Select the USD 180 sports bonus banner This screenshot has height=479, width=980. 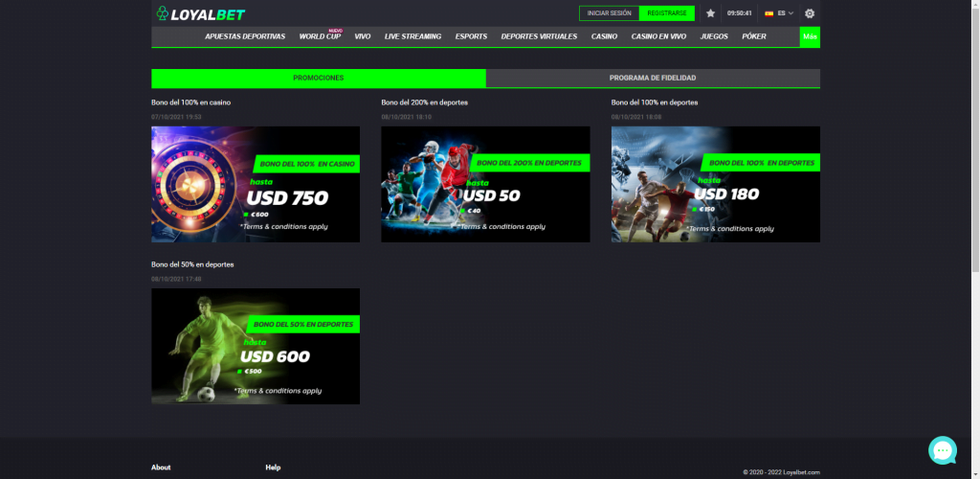715,184
